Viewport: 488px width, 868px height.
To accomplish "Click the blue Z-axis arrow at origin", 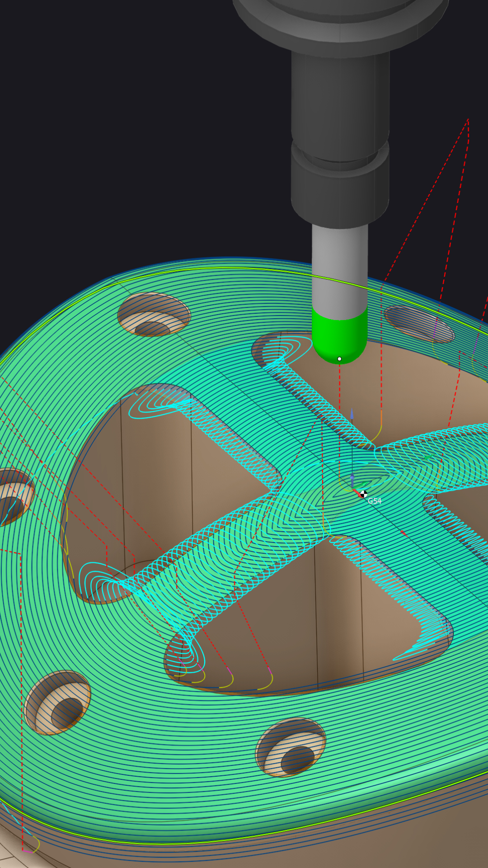I will coord(352,479).
